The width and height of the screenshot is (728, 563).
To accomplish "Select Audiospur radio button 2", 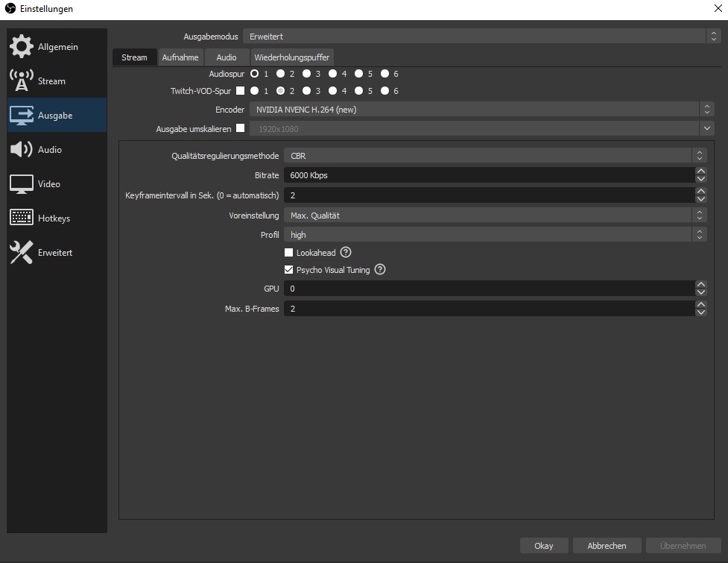I will 280,73.
